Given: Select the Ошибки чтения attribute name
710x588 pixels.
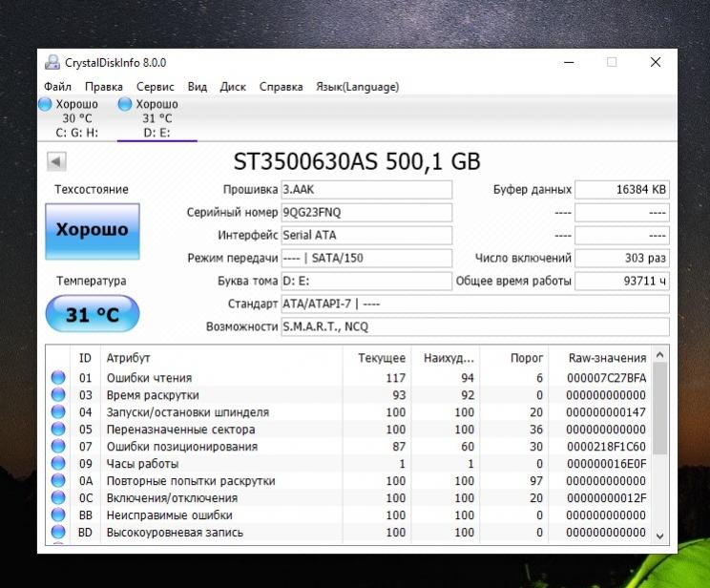Looking at the screenshot, I should (x=150, y=378).
